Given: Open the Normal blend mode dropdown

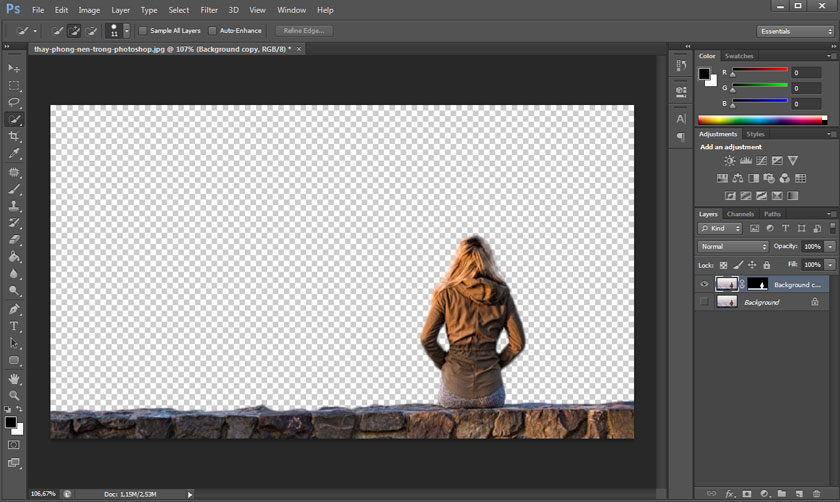Looking at the screenshot, I should [x=733, y=246].
